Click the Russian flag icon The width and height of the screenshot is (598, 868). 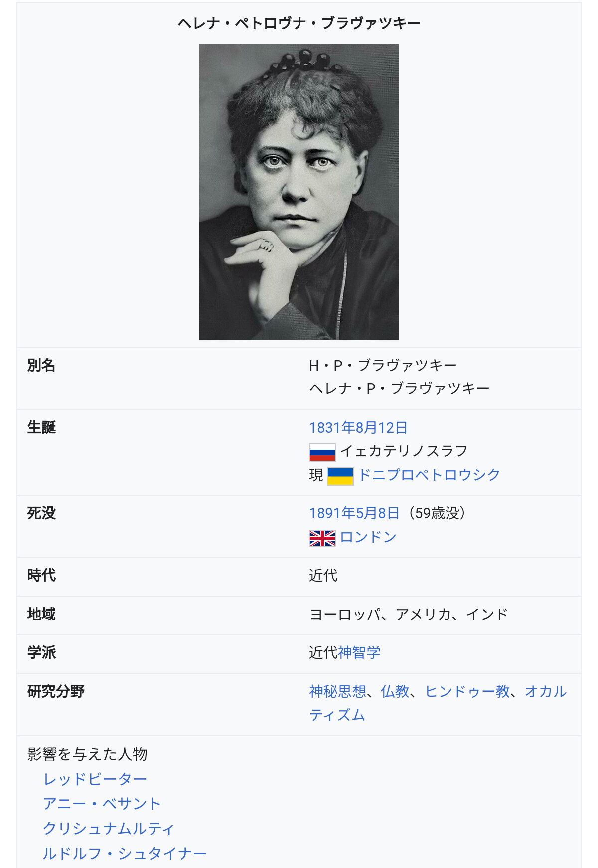point(322,452)
